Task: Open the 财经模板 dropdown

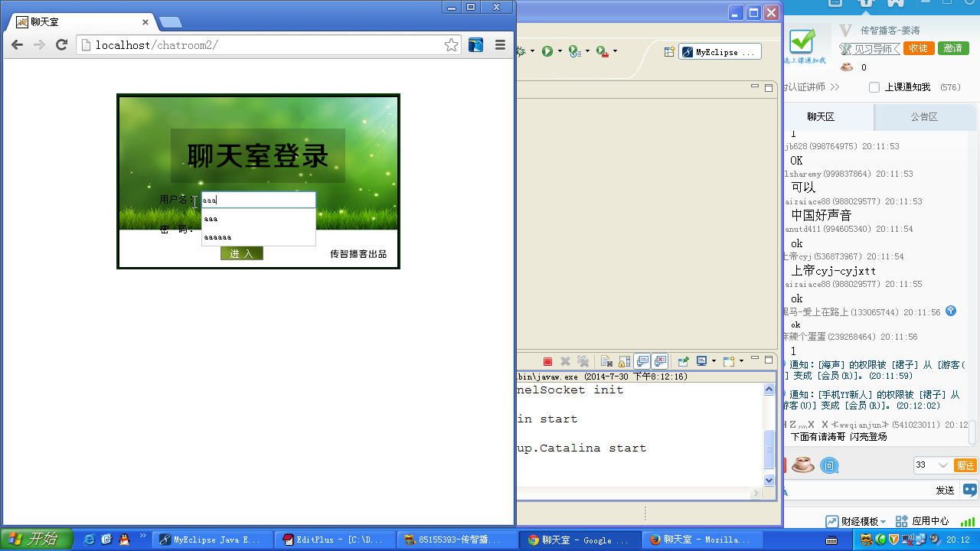Action: click(884, 521)
